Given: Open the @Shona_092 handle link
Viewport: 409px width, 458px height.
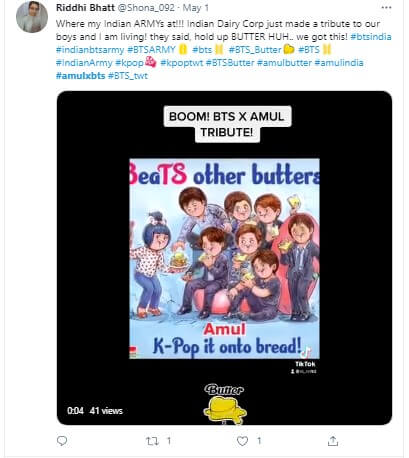Looking at the screenshot, I should [146, 8].
